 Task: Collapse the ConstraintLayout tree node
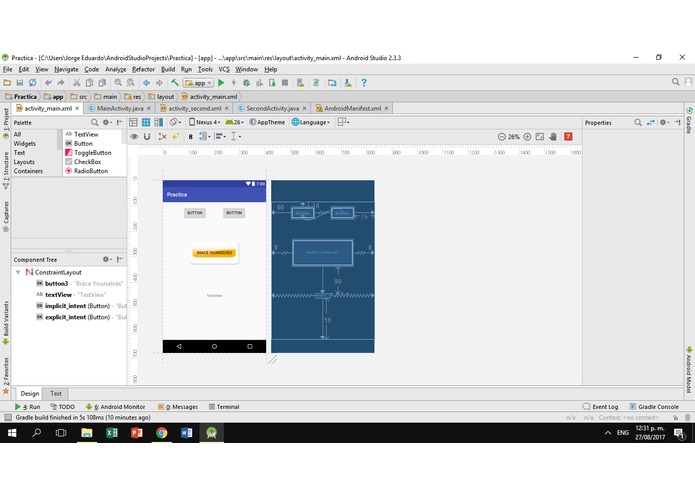18,272
